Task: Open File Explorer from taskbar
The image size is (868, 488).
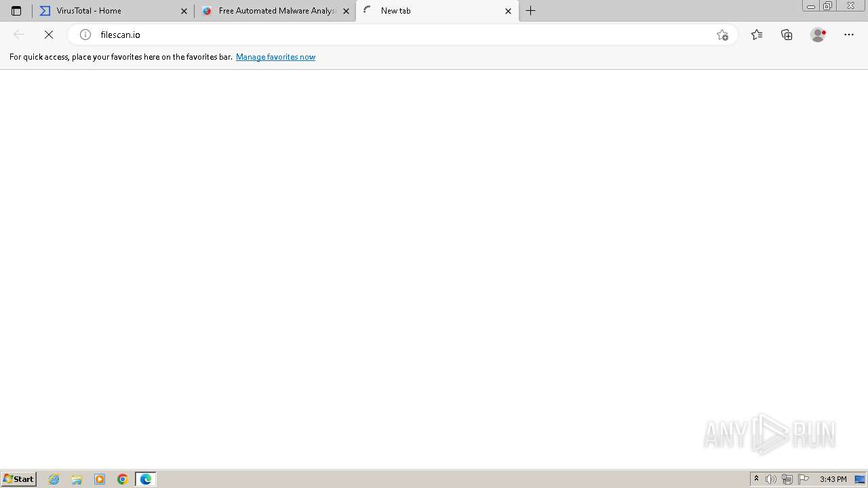Action: 77,479
